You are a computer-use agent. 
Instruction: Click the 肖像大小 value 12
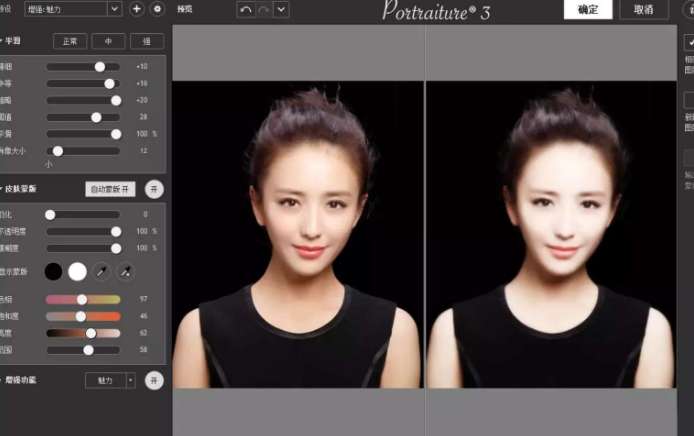[143, 150]
